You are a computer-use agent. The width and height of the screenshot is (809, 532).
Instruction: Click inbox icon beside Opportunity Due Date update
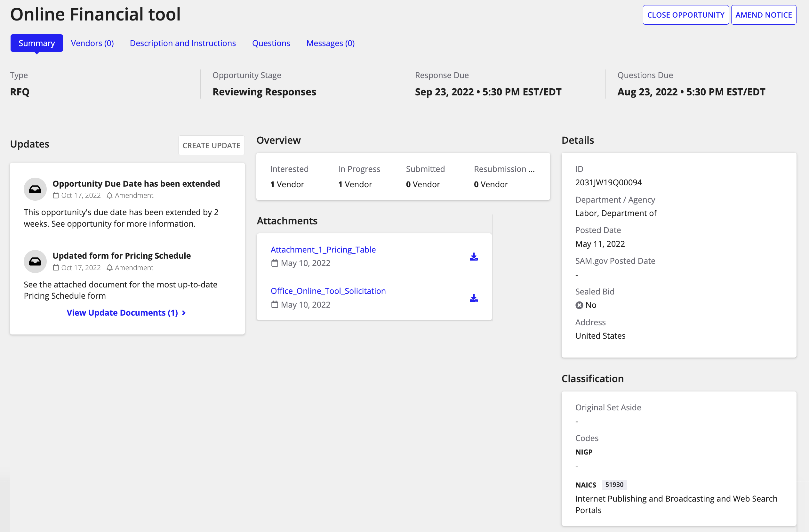pos(35,189)
